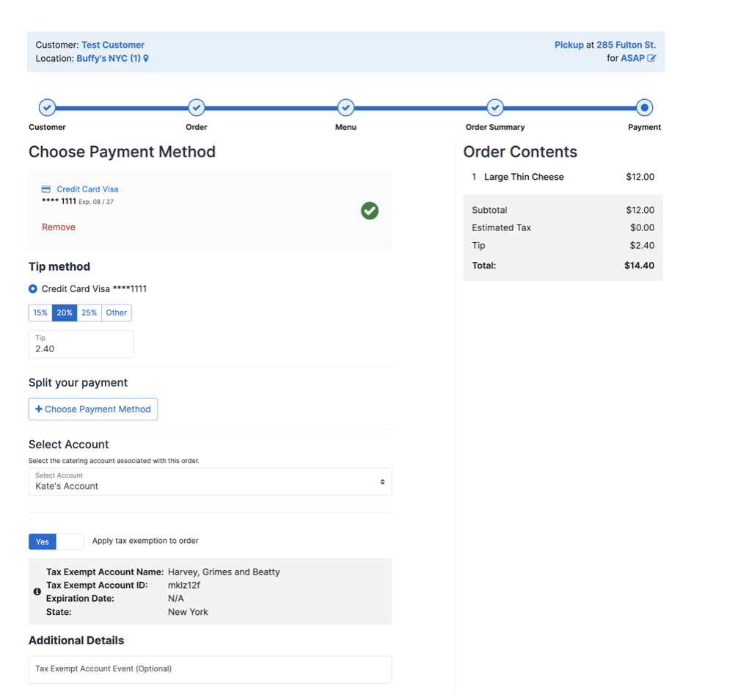Open the Test Customer link

click(113, 45)
